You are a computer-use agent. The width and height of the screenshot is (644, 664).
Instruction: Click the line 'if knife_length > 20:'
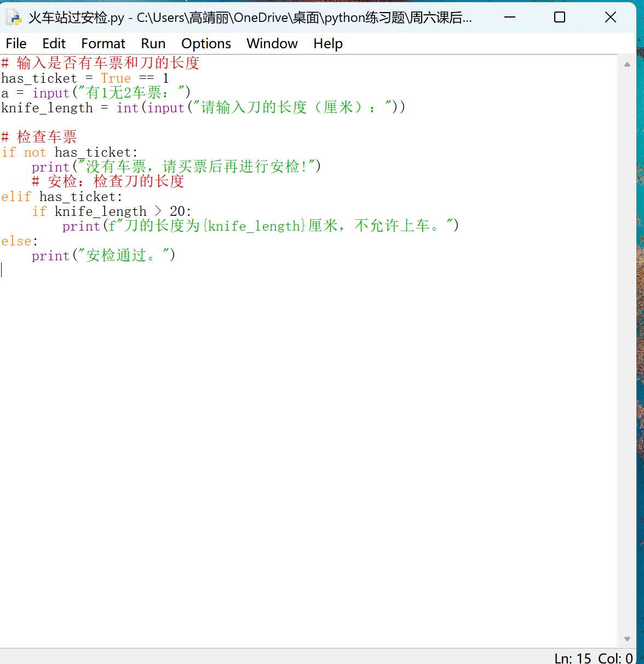point(112,211)
